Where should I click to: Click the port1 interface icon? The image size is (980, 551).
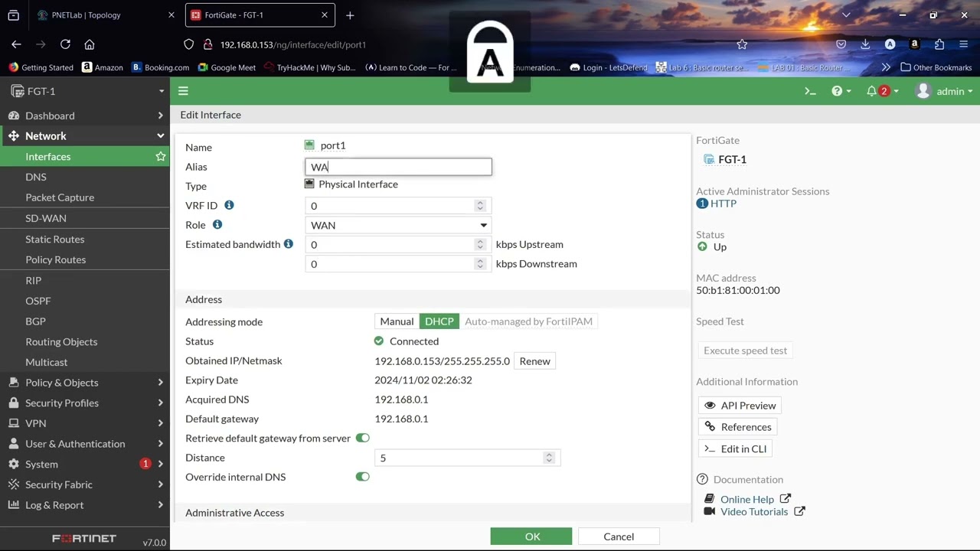[309, 145]
